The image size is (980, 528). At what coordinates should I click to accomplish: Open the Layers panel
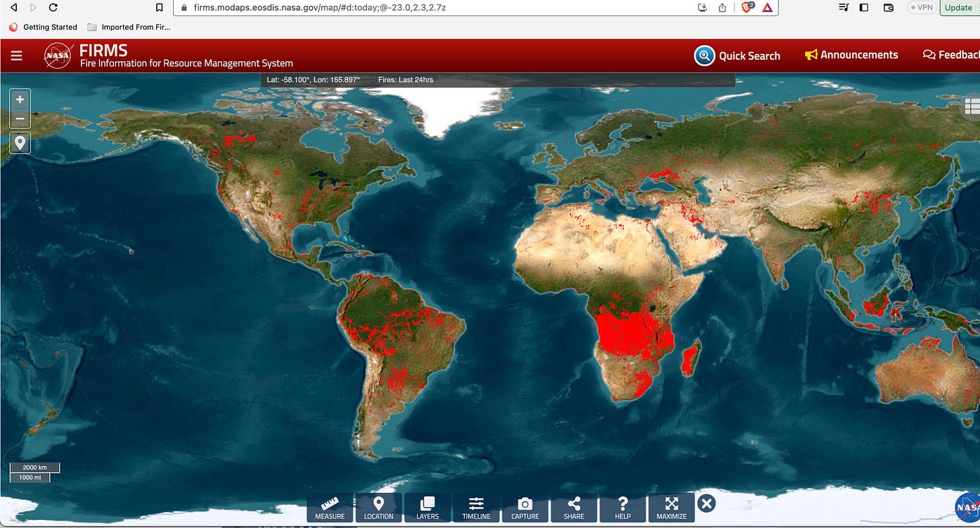tap(427, 507)
